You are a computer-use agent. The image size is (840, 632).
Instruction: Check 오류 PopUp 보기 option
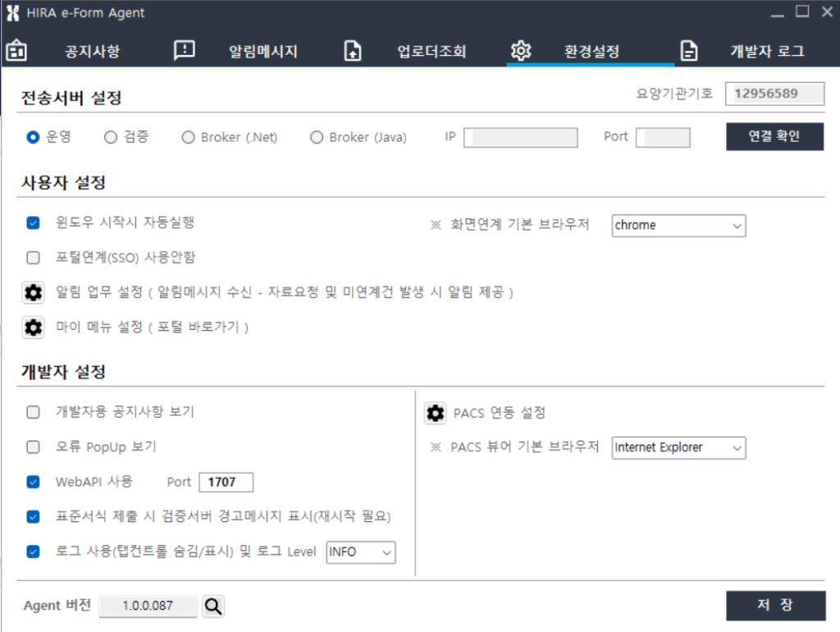click(34, 447)
